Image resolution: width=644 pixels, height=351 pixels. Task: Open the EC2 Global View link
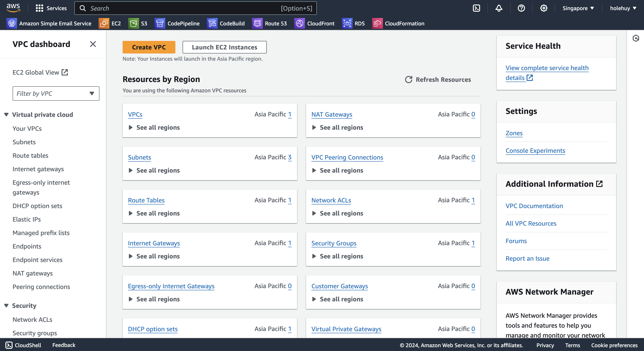[40, 72]
